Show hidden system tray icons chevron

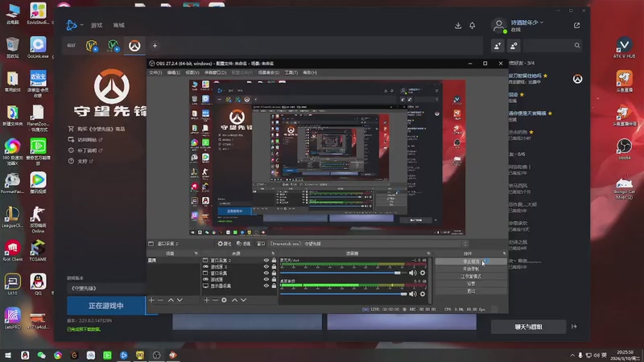click(572, 356)
